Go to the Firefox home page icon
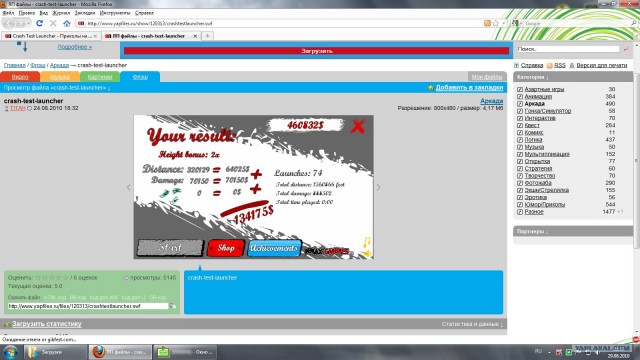This screenshot has height=360, width=640. click(67, 23)
